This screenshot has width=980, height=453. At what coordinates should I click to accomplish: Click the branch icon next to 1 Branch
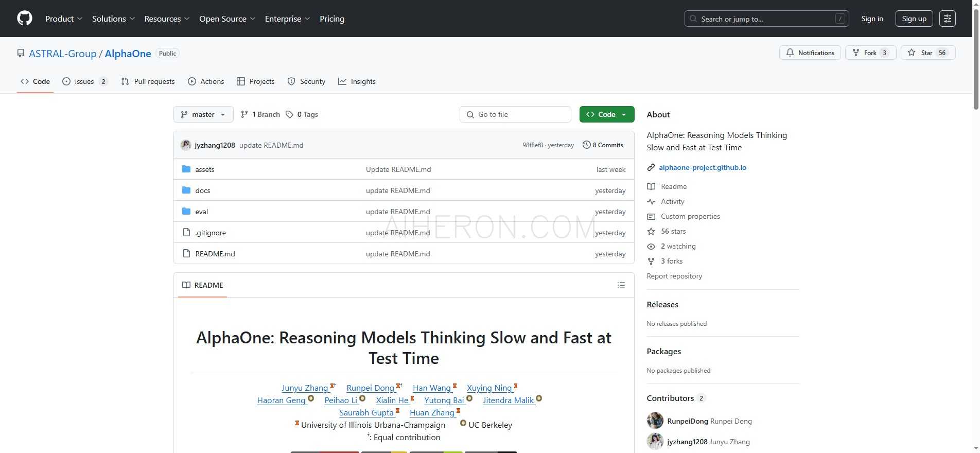tap(244, 114)
